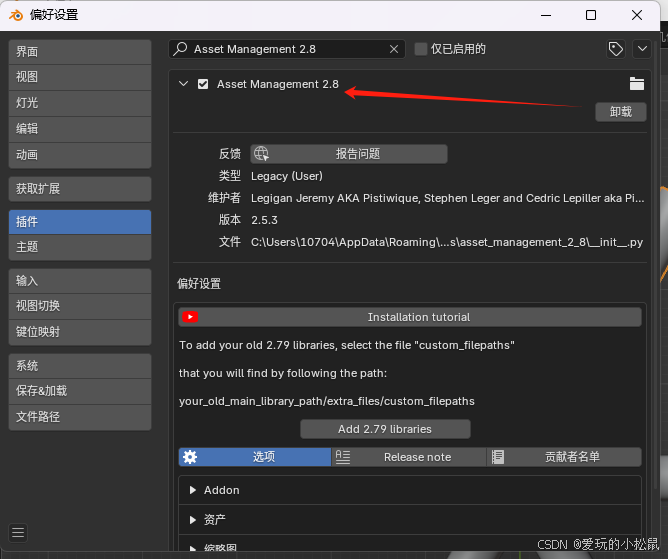Clear the add-on search text
Viewport: 668px width, 559px height.
[394, 49]
